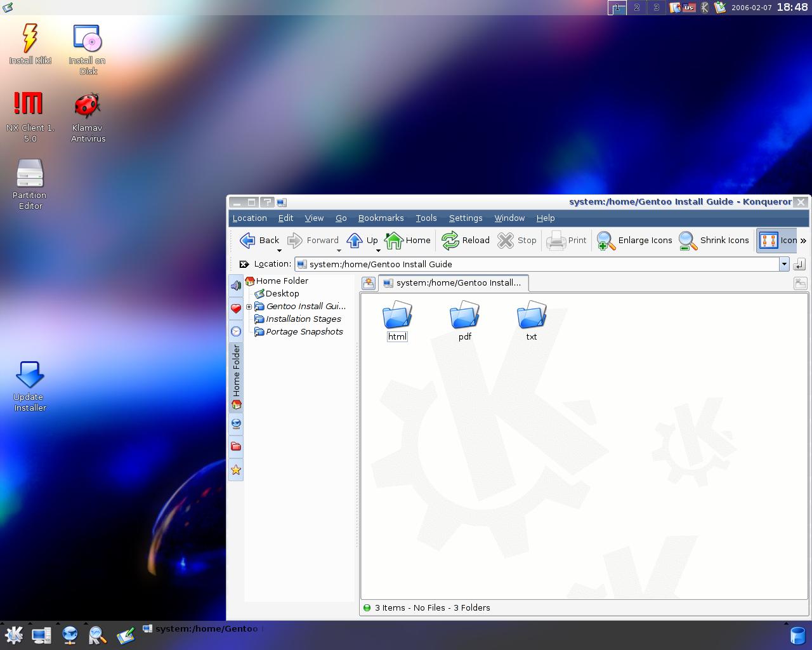The image size is (812, 650).
Task: Launch Klamav Antivirus desktop icon
Action: point(88,117)
